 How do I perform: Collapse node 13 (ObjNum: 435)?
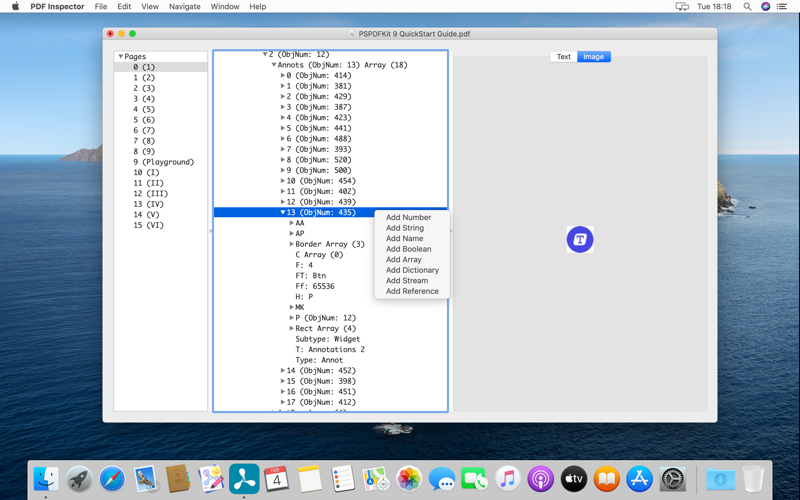[283, 212]
